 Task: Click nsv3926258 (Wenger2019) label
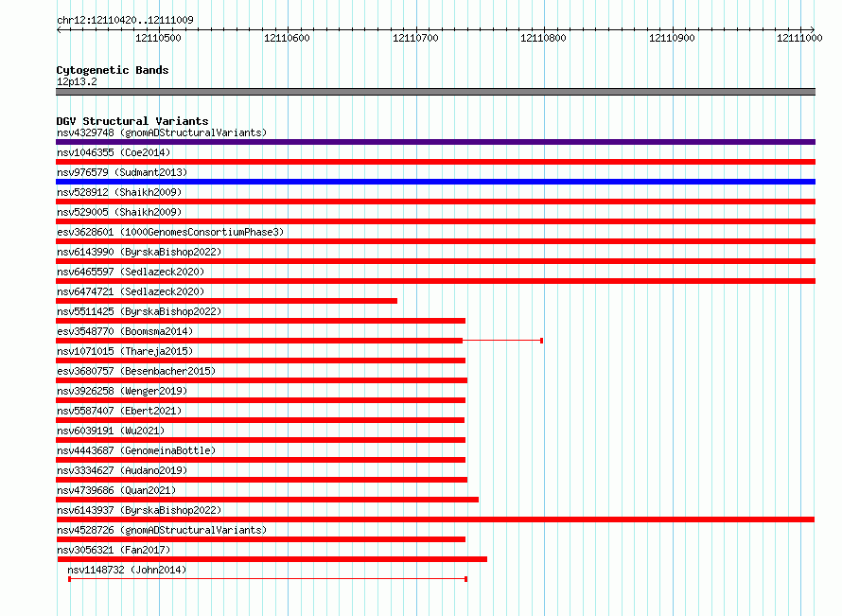point(122,391)
